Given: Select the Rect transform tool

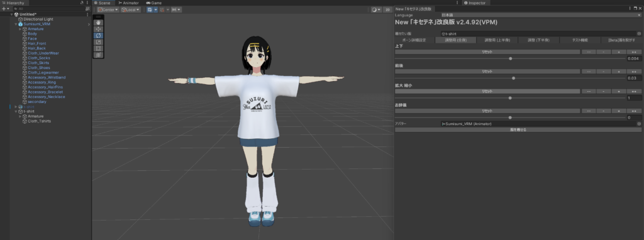Looking at the screenshot, I should (99, 48).
